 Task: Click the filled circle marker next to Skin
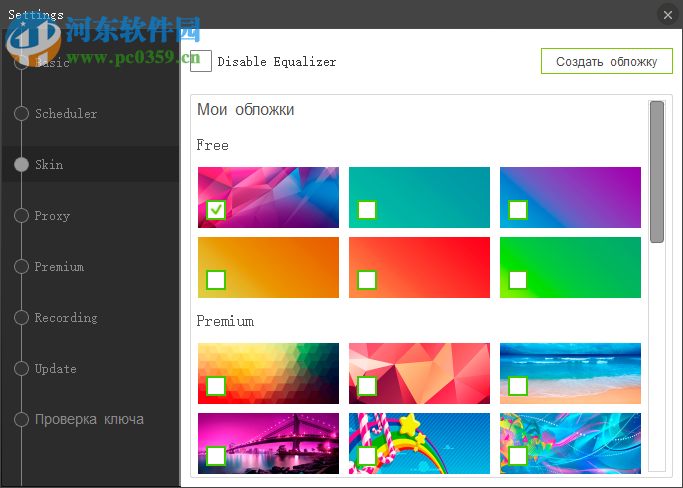[21, 164]
